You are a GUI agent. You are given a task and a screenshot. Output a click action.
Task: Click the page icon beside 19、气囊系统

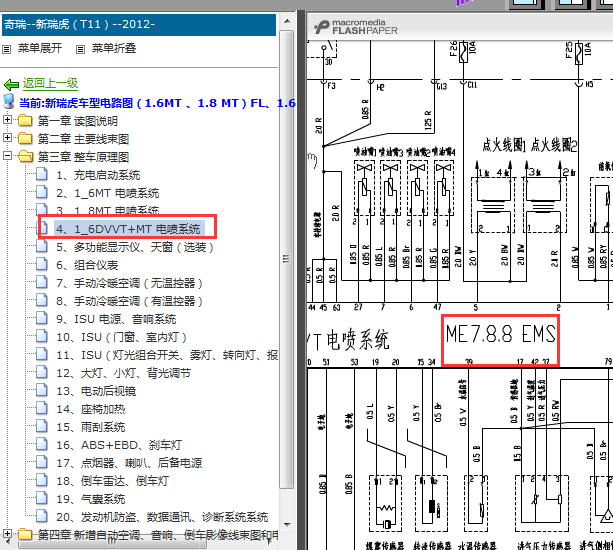[42, 498]
